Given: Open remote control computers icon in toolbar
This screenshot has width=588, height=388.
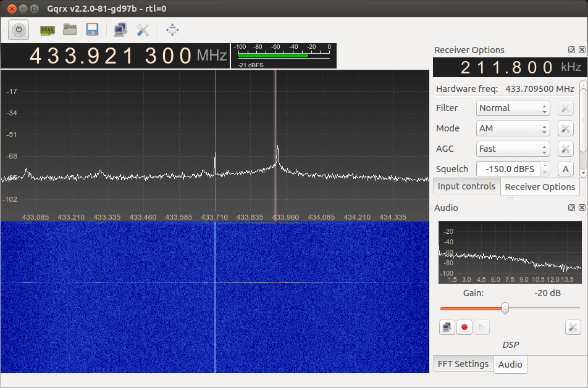Looking at the screenshot, I should (120, 30).
